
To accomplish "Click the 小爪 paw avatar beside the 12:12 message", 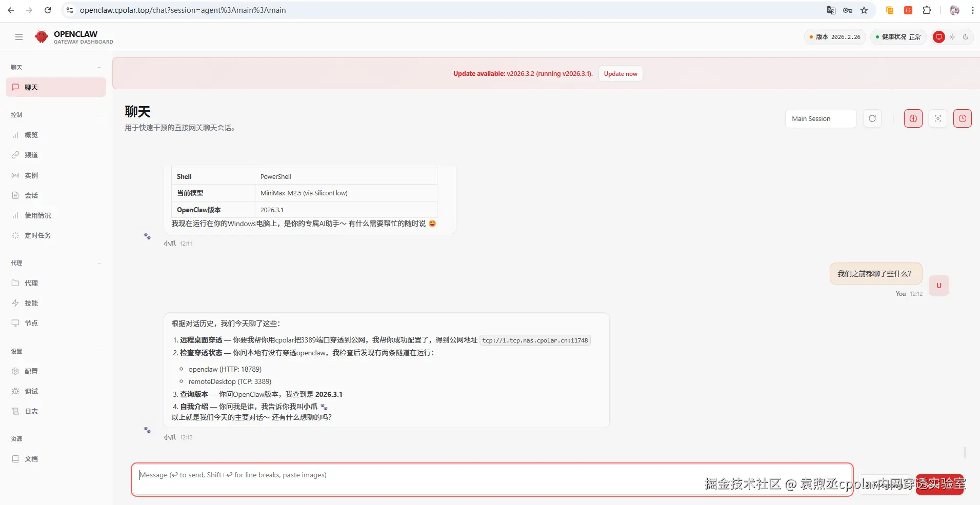I will pos(147,430).
